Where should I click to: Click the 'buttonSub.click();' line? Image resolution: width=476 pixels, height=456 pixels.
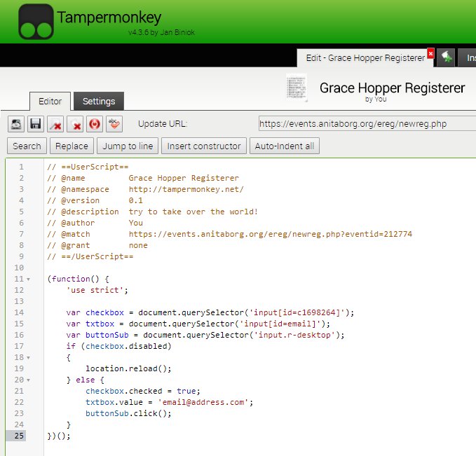(x=128, y=414)
